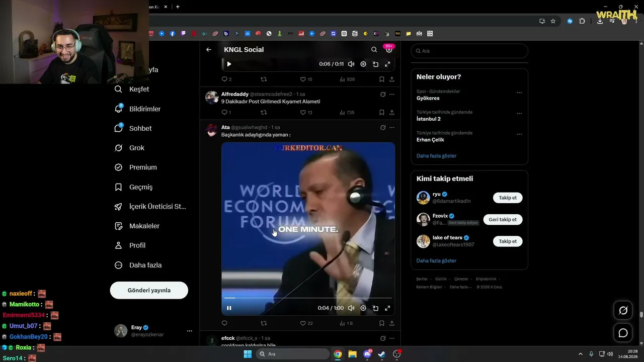Go to the Premium page
This screenshot has height=362, width=644.
pyautogui.click(x=135, y=167)
